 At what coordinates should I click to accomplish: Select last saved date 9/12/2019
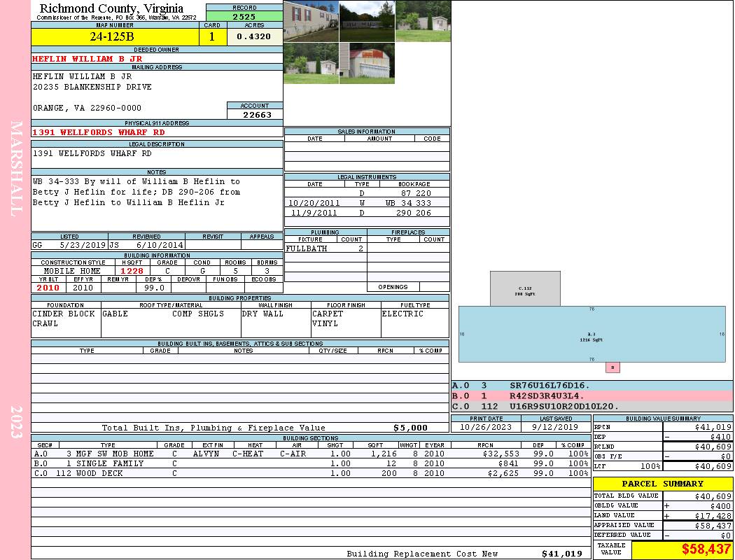pos(555,427)
